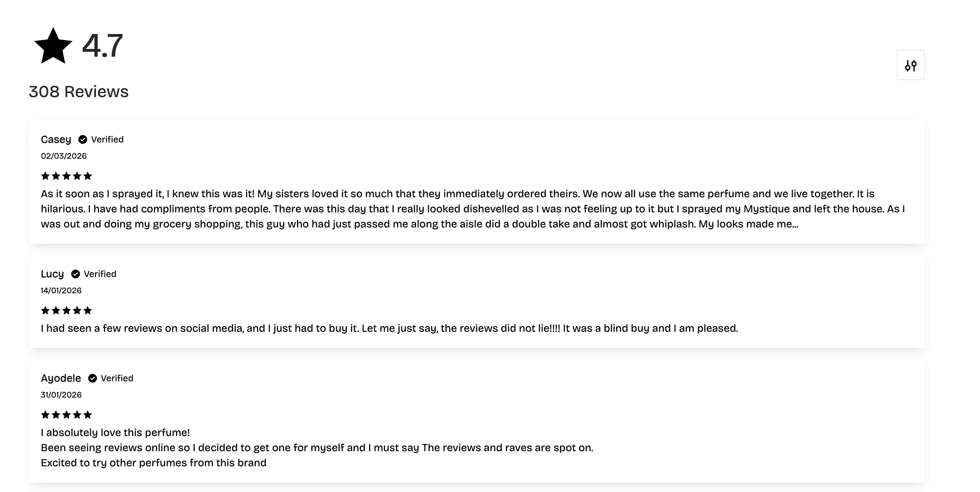This screenshot has height=492, width=980.
Task: Click Ayodele's five-star rating
Action: 66,415
